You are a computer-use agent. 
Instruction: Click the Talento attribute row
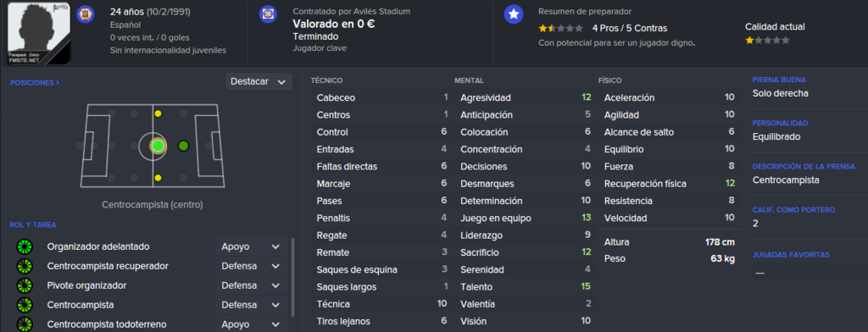coord(526,286)
